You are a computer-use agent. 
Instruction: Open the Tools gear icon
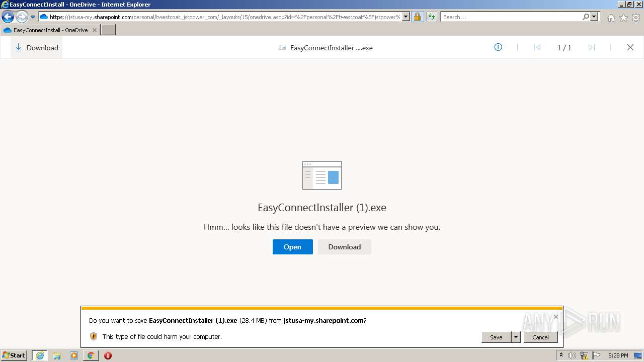click(636, 18)
